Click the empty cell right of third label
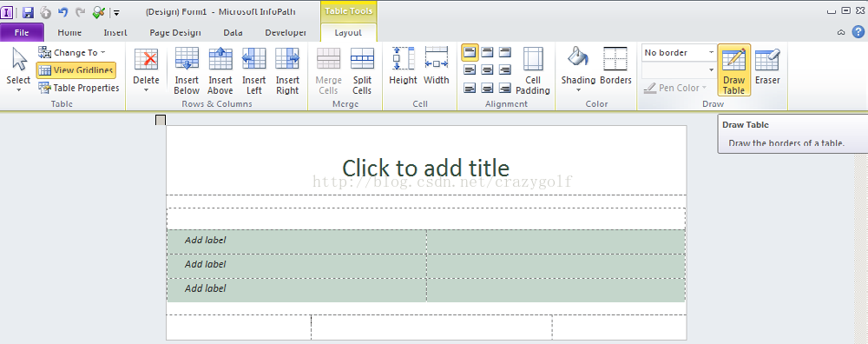The image size is (868, 344). click(556, 290)
